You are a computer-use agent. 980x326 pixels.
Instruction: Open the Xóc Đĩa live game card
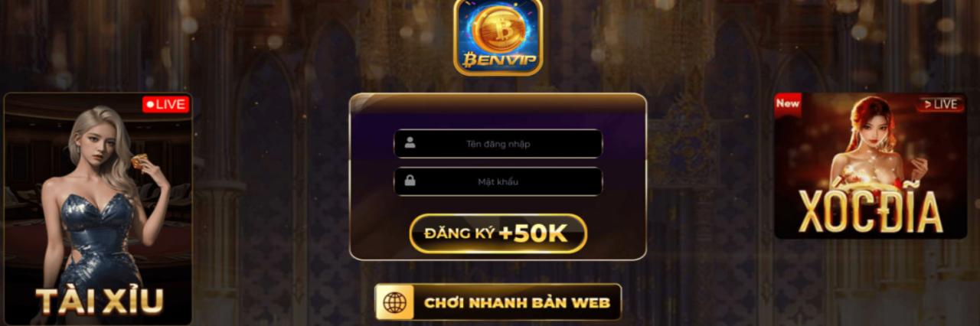(871, 166)
